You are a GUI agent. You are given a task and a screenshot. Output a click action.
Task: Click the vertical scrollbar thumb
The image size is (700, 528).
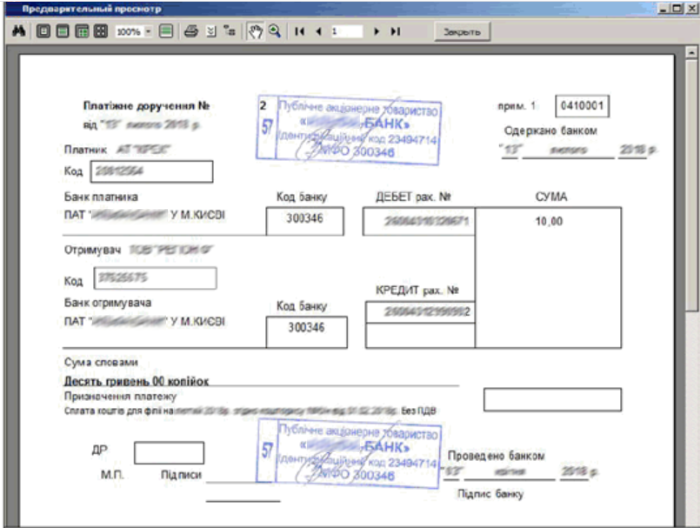(692, 185)
